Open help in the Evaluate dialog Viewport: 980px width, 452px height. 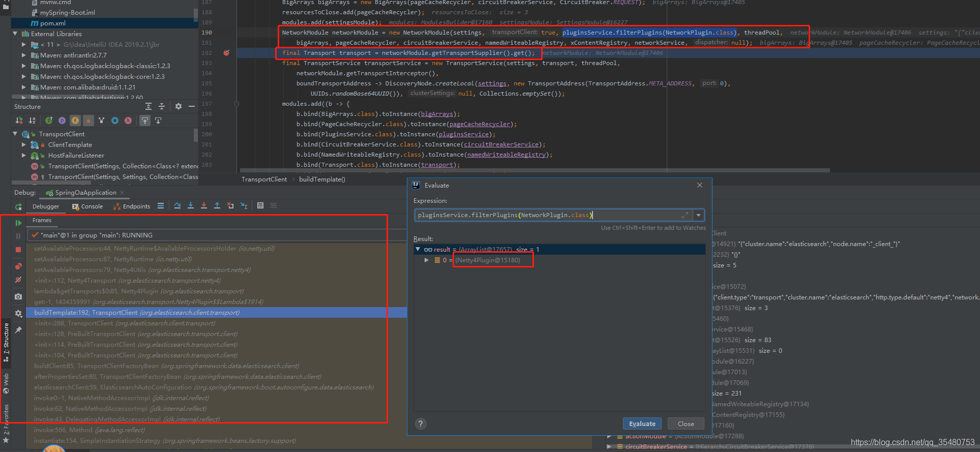point(421,424)
